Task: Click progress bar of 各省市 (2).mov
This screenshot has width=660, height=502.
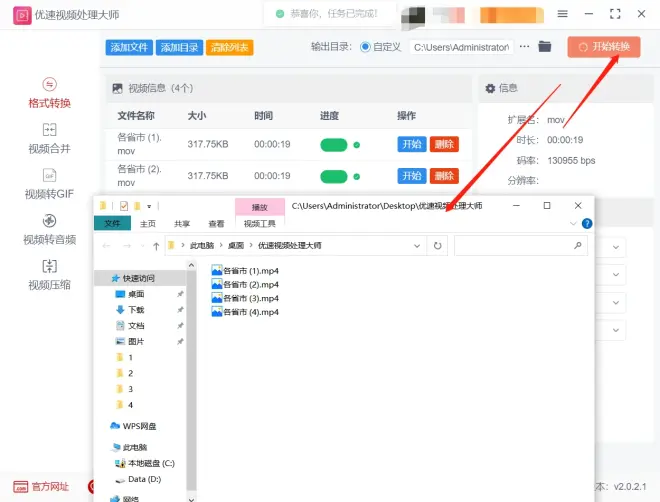Action: 334,177
